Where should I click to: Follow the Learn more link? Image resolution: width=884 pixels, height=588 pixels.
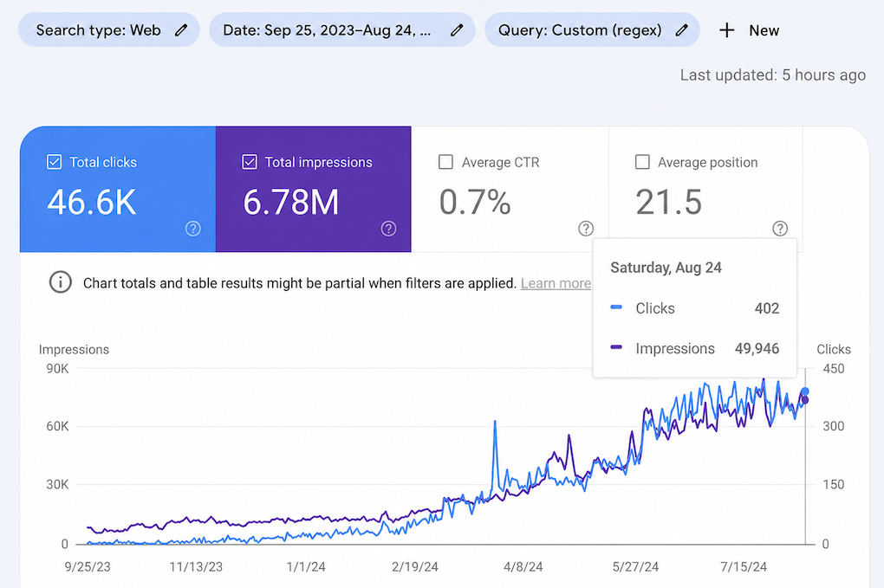(556, 283)
